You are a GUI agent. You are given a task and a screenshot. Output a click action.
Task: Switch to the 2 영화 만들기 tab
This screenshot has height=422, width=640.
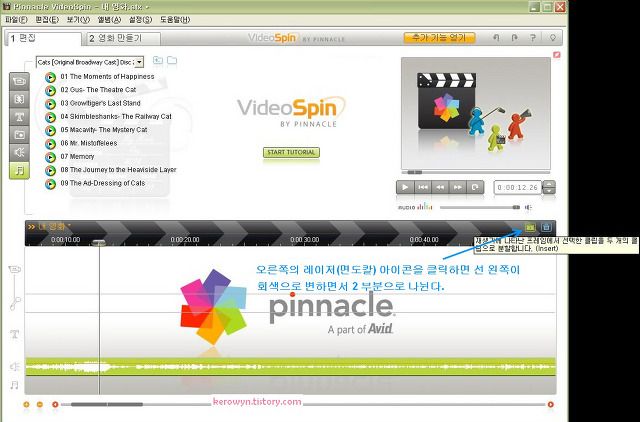123,38
